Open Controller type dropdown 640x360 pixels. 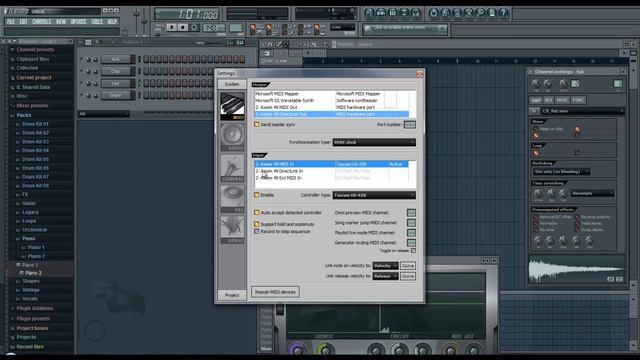[374, 195]
